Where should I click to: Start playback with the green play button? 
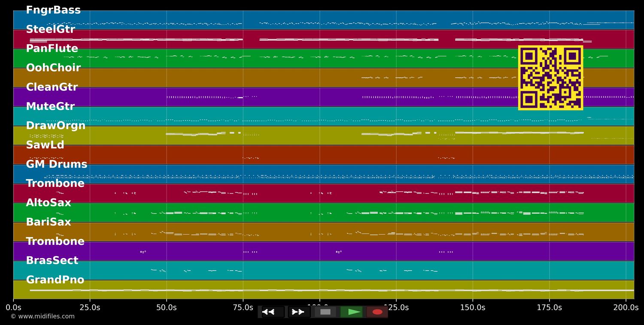coord(352,312)
